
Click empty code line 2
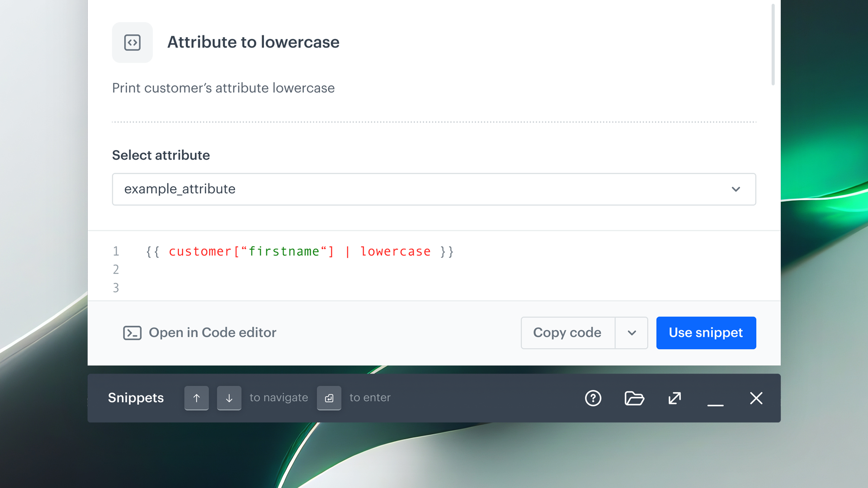pos(298,270)
